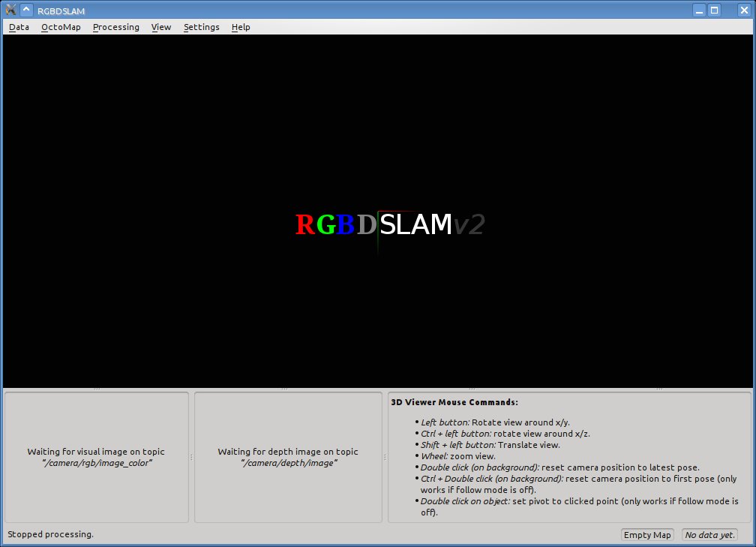Screen dimensions: 756x547
Task: Click 'Double click on object' help line
Action: click(579, 506)
